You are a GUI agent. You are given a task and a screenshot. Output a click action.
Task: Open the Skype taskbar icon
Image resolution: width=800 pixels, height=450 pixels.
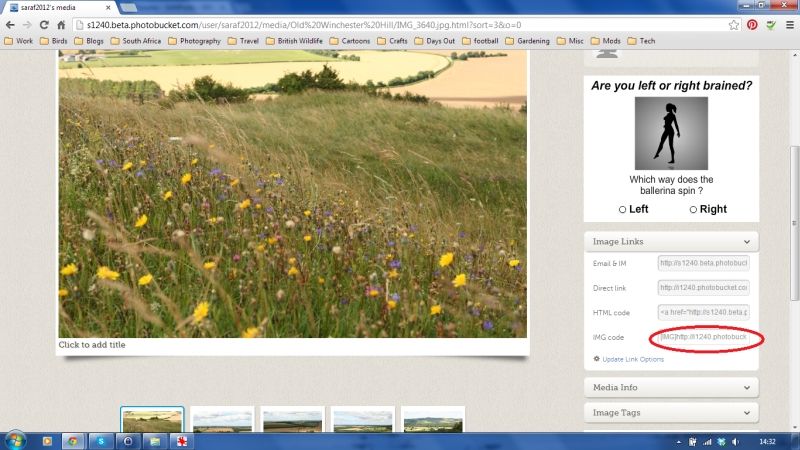point(101,441)
